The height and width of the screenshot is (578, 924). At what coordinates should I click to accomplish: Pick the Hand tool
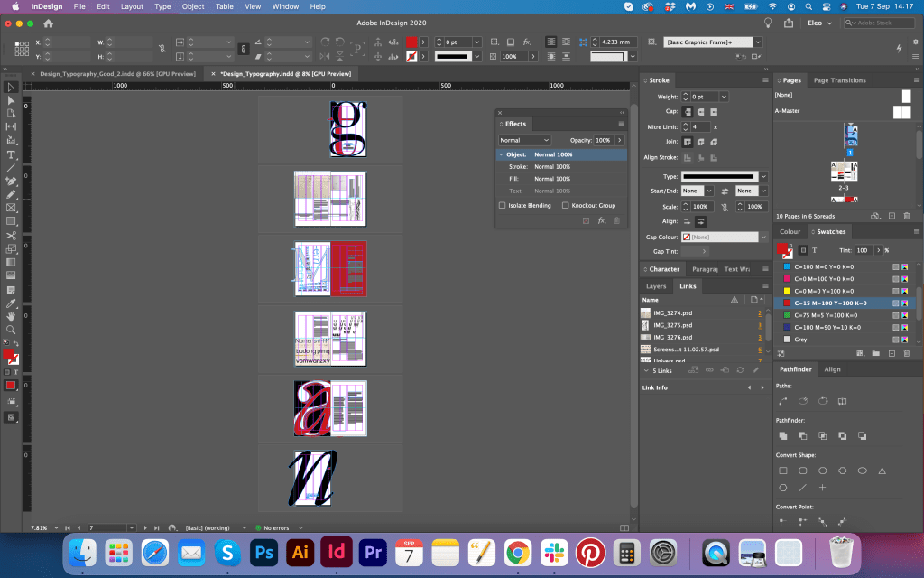11,315
